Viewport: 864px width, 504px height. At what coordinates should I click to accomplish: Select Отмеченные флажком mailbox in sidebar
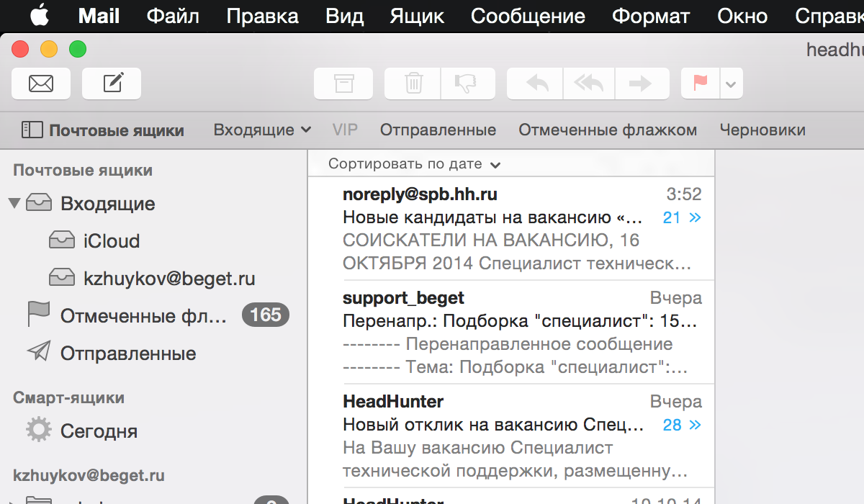pyautogui.click(x=154, y=316)
